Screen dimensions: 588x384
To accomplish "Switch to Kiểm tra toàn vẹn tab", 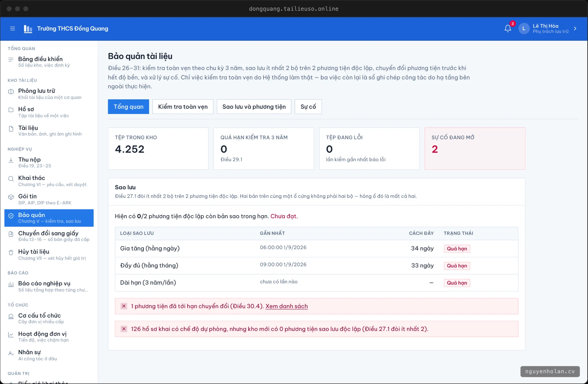I will [183, 107].
